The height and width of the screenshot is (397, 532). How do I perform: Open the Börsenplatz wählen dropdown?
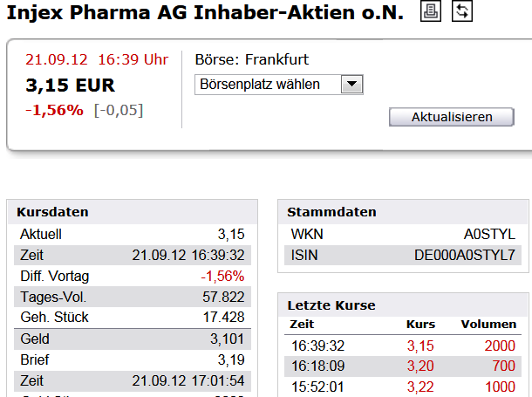coord(277,85)
